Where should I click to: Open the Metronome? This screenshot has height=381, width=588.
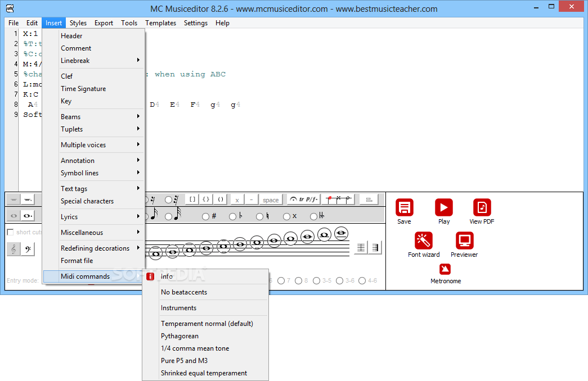tap(445, 269)
